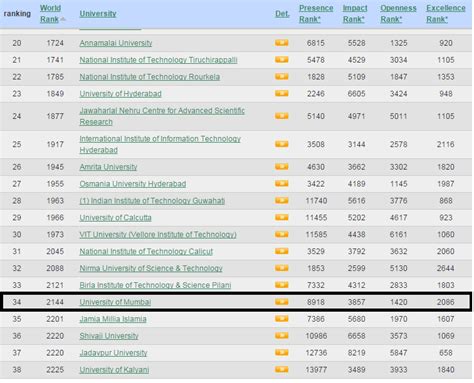Open National Institute of Technology Rourkela link
The image size is (474, 383).
click(x=150, y=77)
